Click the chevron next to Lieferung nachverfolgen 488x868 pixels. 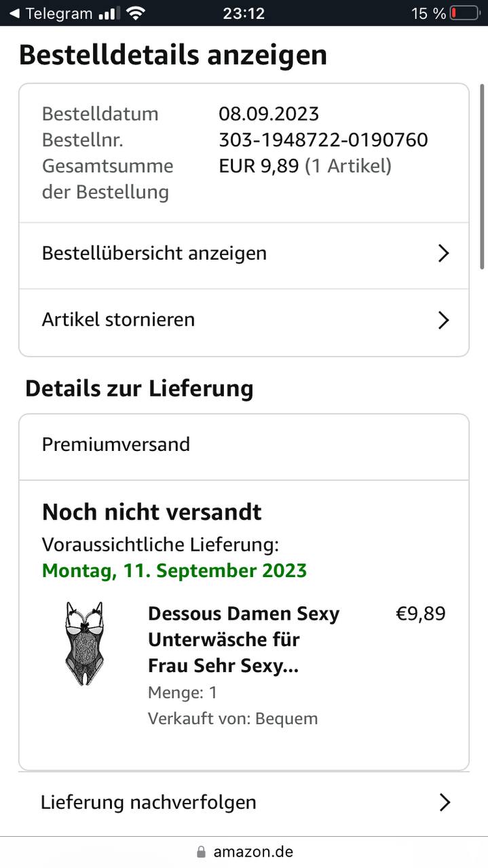point(444,803)
